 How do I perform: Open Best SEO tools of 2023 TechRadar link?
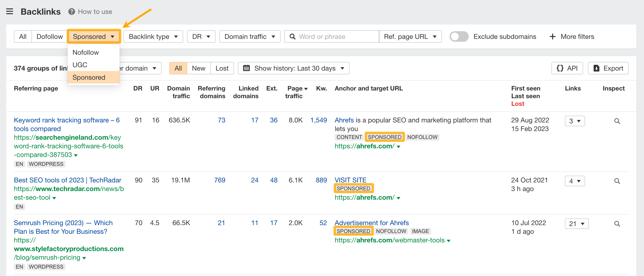point(68,180)
